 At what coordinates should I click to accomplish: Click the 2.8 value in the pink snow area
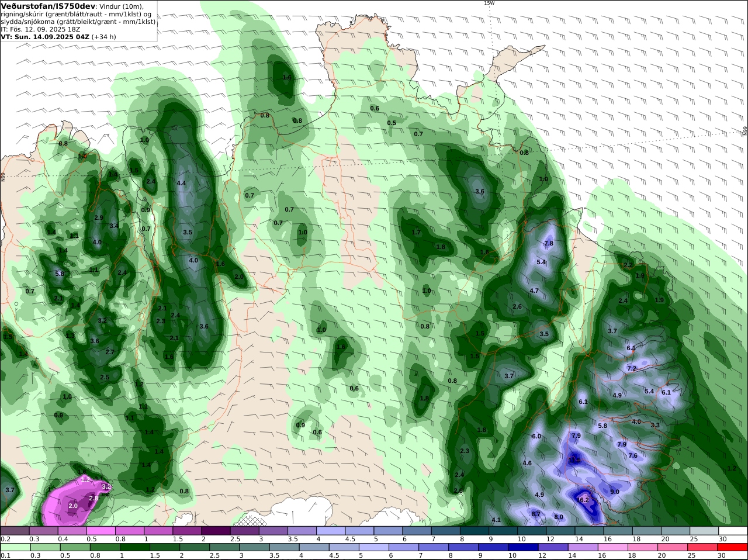93,498
